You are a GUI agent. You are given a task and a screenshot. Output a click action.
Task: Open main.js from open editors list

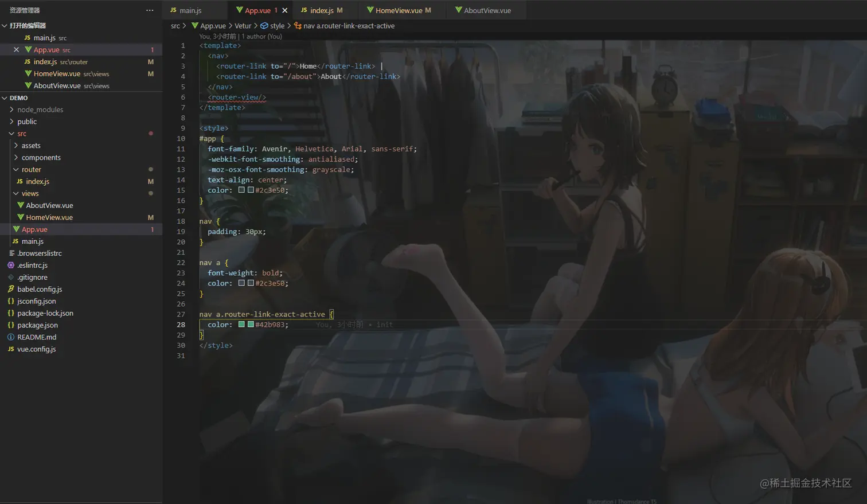tap(81, 38)
